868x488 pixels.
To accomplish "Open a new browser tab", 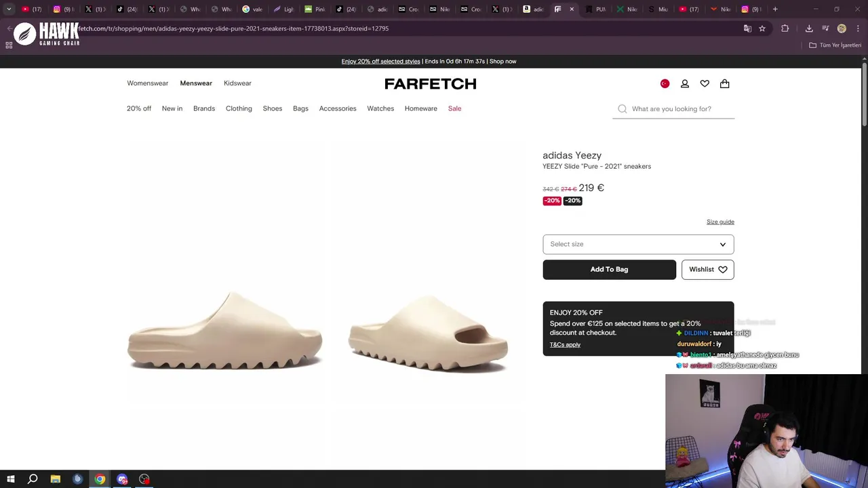I will tap(775, 9).
